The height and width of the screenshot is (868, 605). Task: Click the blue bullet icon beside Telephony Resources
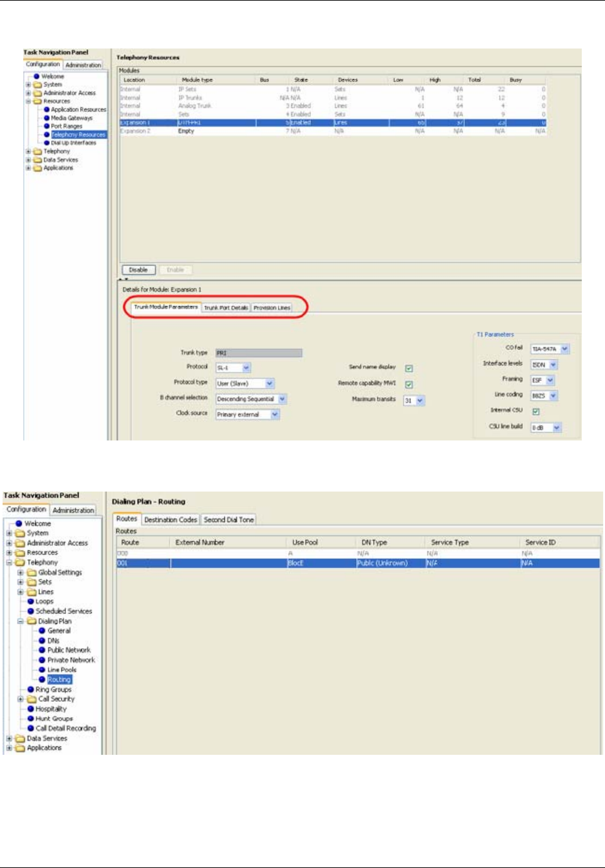47,135
